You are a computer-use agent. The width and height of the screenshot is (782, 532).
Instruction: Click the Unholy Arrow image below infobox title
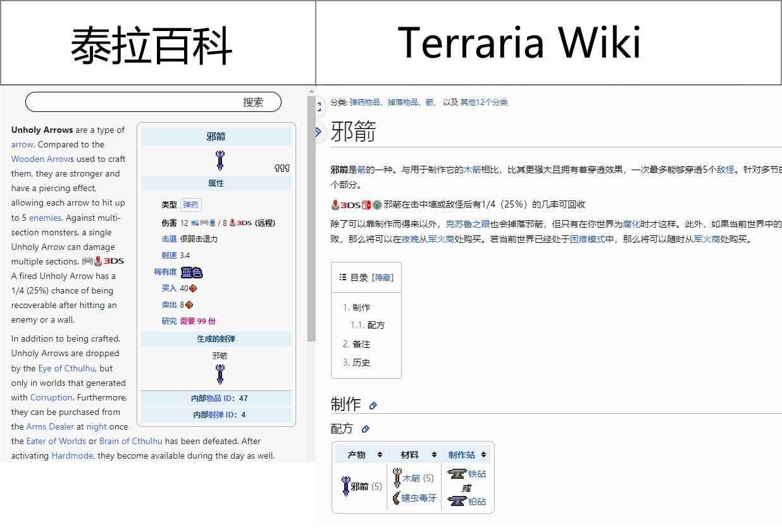[x=220, y=160]
